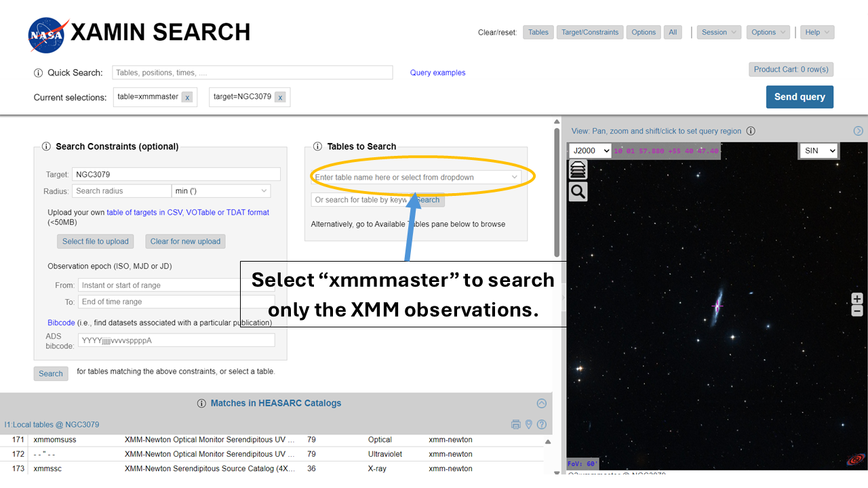The image size is (868, 488).
Task: Click the results table scroll-up arrow
Action: click(x=548, y=441)
